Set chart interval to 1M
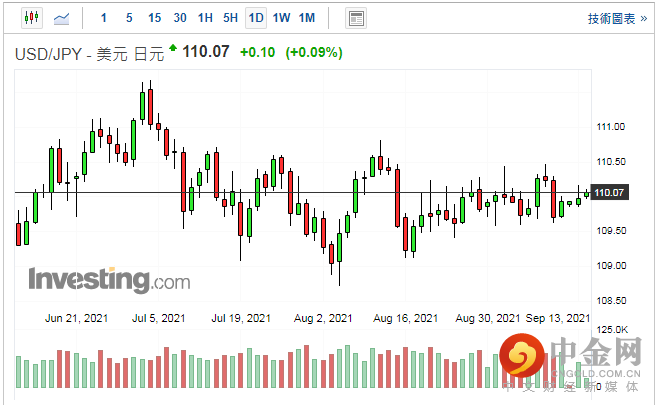This screenshot has height=405, width=656. click(306, 18)
